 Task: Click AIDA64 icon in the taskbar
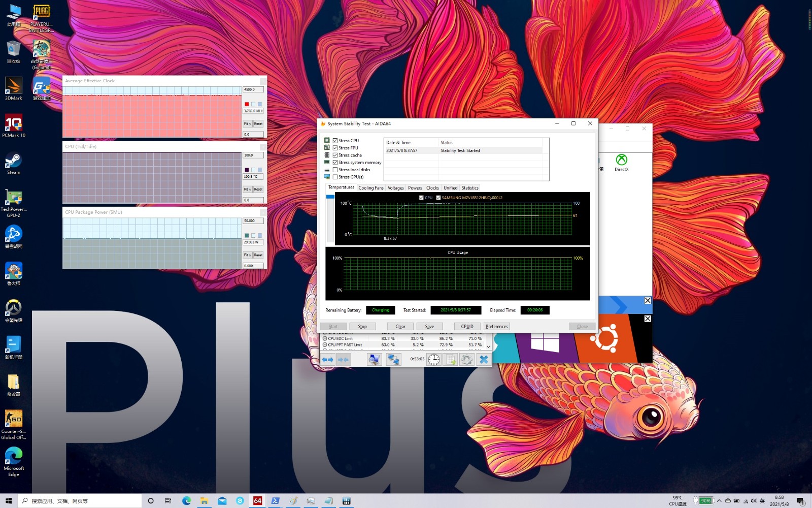click(x=257, y=501)
